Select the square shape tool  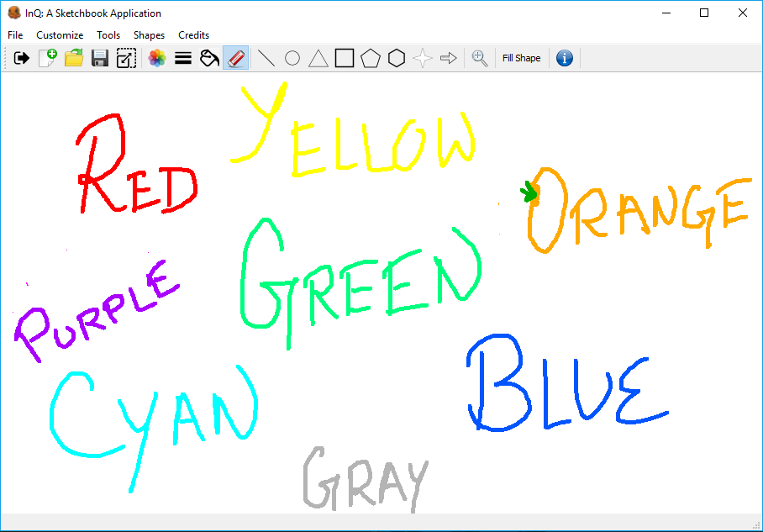[x=345, y=58]
